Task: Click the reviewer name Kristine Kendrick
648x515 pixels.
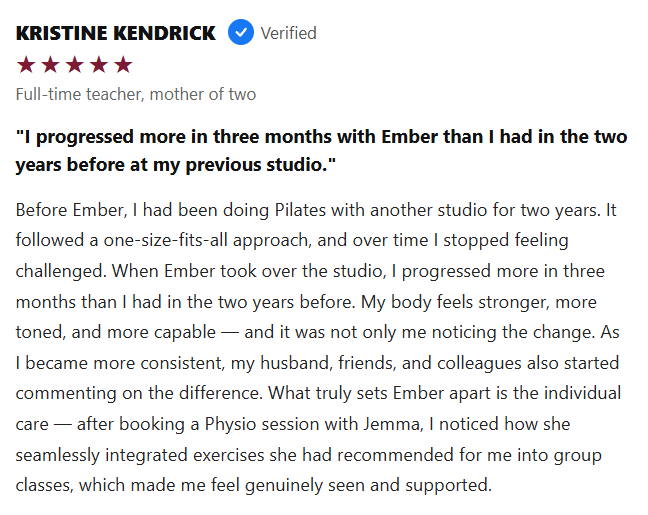Action: [x=116, y=33]
